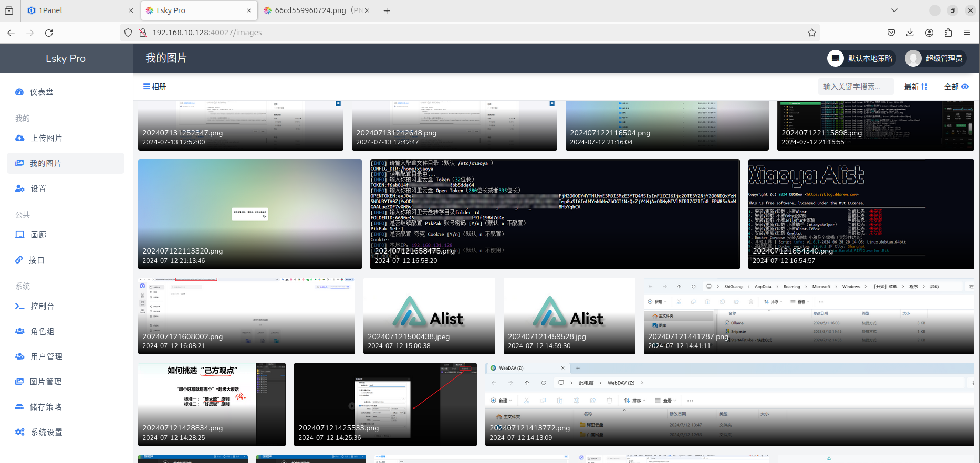The width and height of the screenshot is (980, 463).
Task: Open the 图片管理 images icon
Action: [x=19, y=382]
